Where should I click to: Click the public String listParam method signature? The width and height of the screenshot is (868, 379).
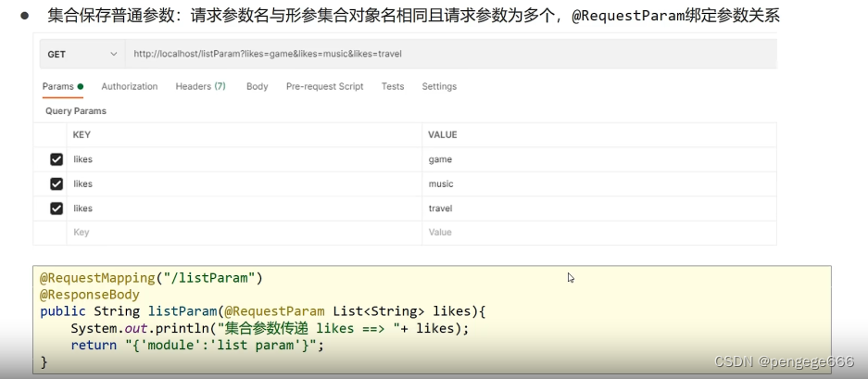pos(262,311)
